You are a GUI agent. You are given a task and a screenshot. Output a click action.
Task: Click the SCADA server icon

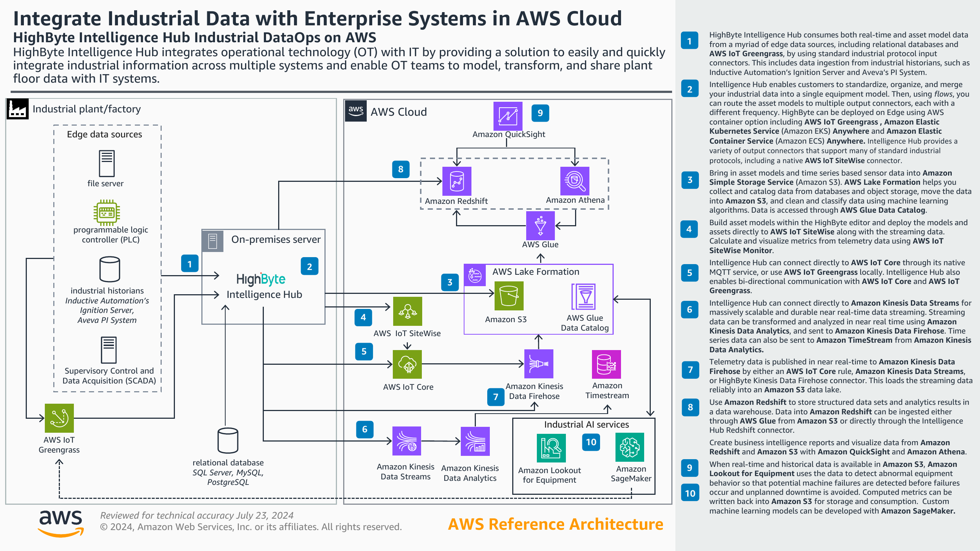pyautogui.click(x=109, y=350)
